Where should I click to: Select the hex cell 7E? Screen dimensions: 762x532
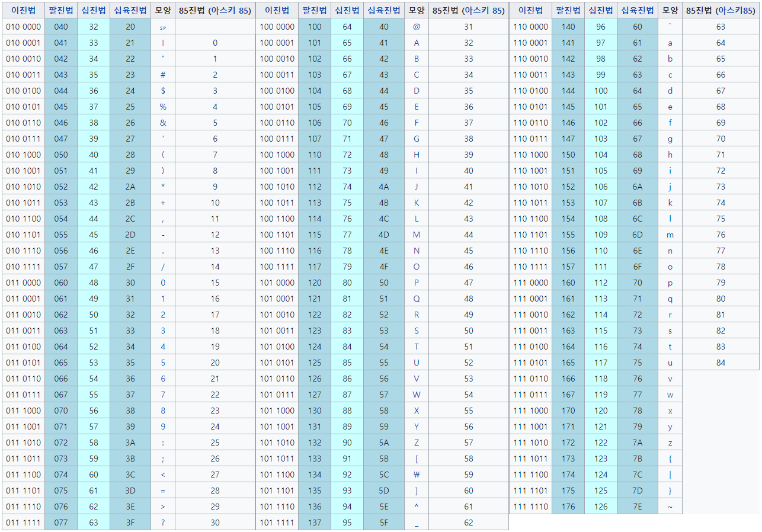(x=638, y=507)
